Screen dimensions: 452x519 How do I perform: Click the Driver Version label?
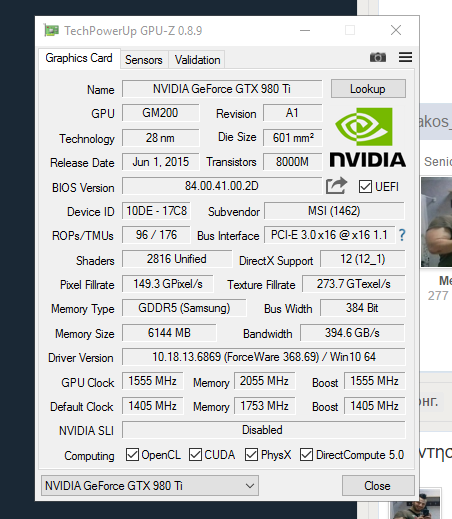coord(81,358)
